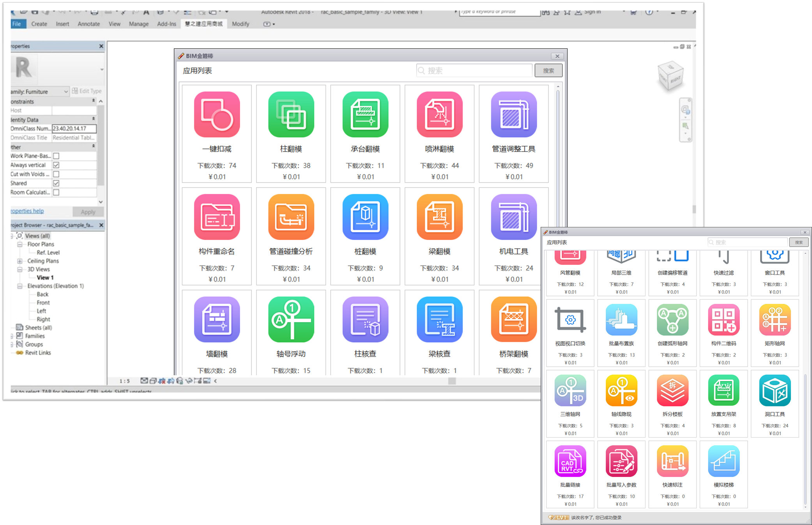The height and width of the screenshot is (525, 812).
Task: Collapse the Floor Plans tree node
Action: coord(19,244)
